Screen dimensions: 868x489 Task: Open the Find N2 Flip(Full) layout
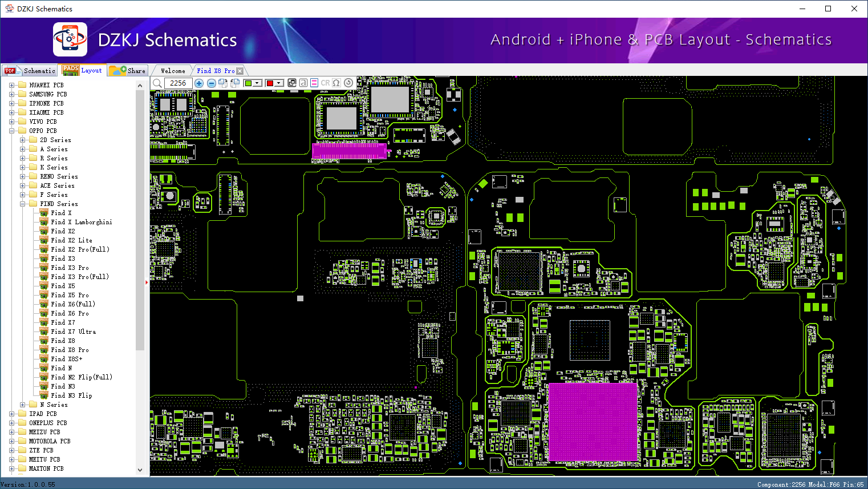click(x=81, y=377)
